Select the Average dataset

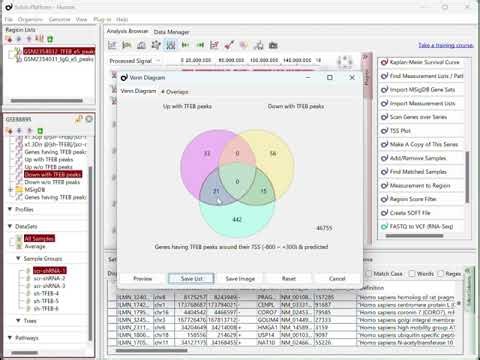point(35,246)
